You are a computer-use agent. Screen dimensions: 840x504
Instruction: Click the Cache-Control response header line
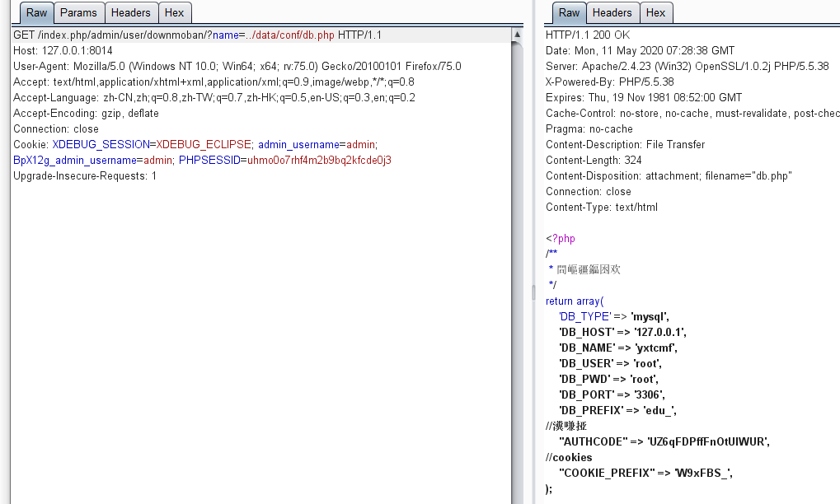692,114
